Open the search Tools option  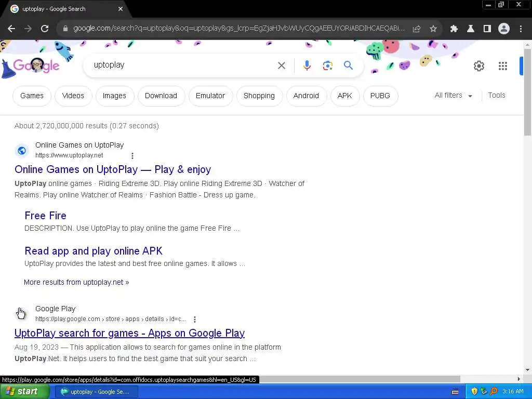pos(496,96)
